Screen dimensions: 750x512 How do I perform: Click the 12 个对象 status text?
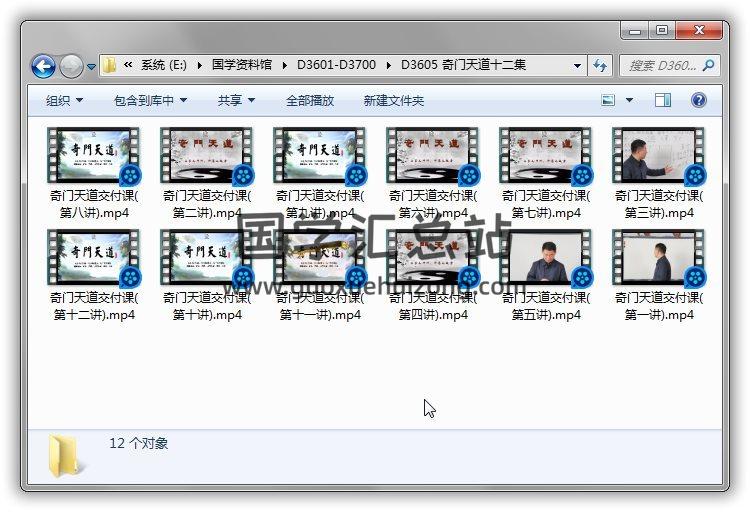139,444
